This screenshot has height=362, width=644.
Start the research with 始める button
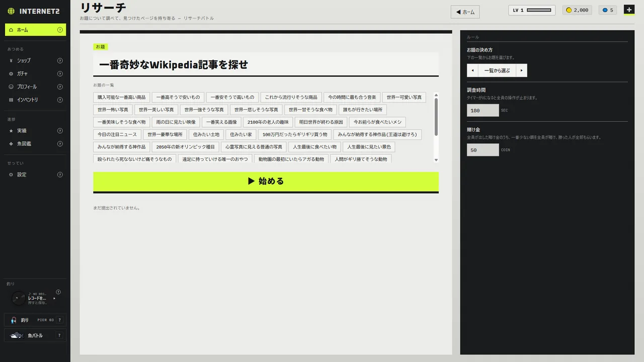coord(266,182)
